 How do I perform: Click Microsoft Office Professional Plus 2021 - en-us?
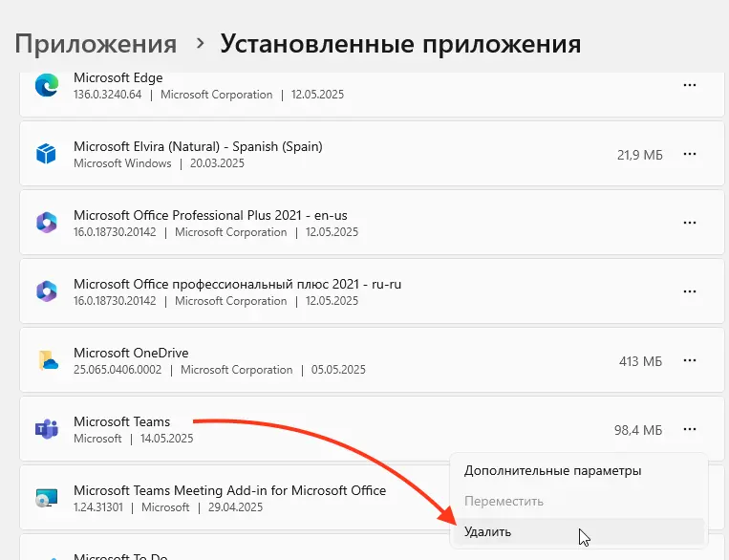(210, 215)
